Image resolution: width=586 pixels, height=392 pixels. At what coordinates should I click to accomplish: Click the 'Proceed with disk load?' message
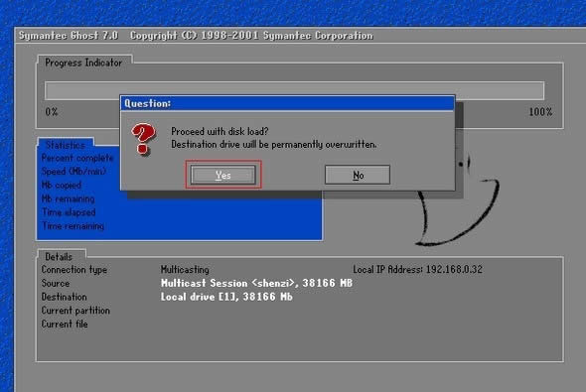pos(220,131)
